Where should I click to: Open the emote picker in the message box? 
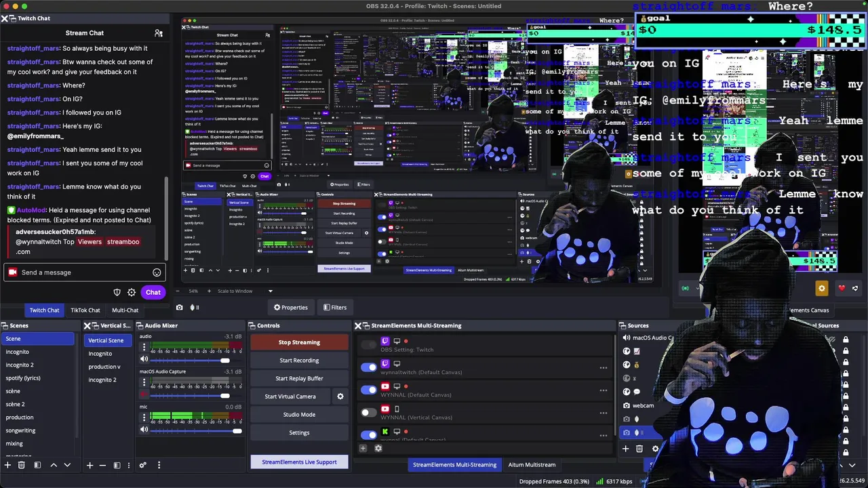[157, 272]
